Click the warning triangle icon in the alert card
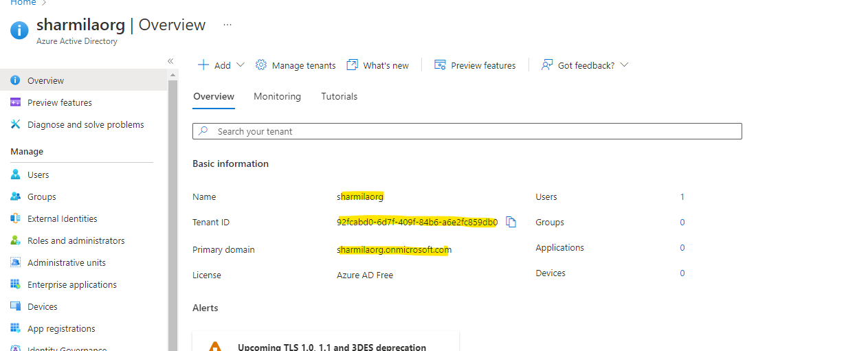The image size is (868, 351). click(216, 346)
